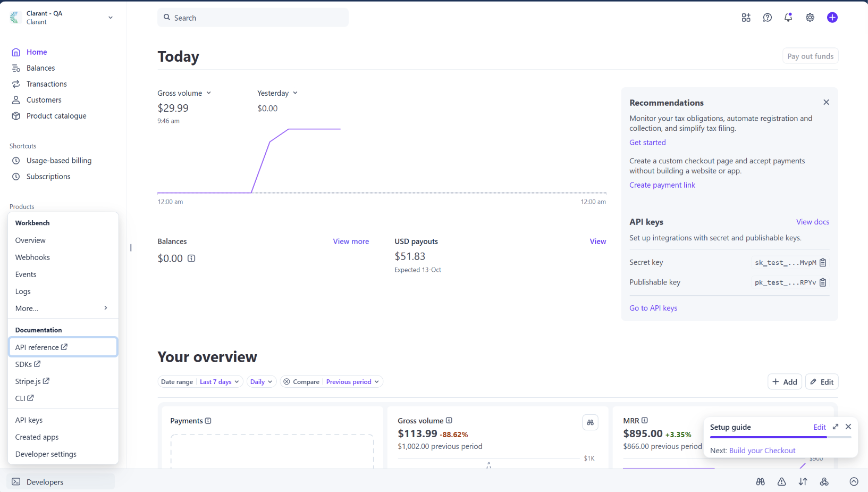Click View more beside Balances
The width and height of the screenshot is (868, 492).
(351, 241)
